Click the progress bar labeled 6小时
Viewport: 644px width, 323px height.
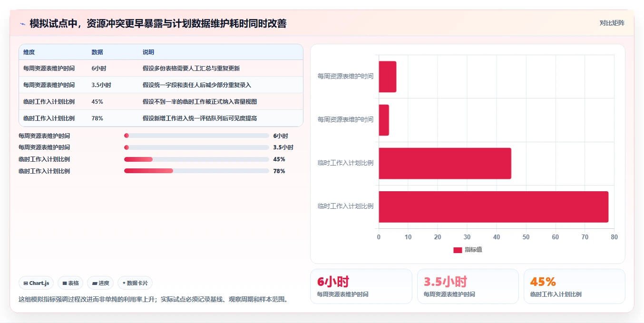coord(196,136)
